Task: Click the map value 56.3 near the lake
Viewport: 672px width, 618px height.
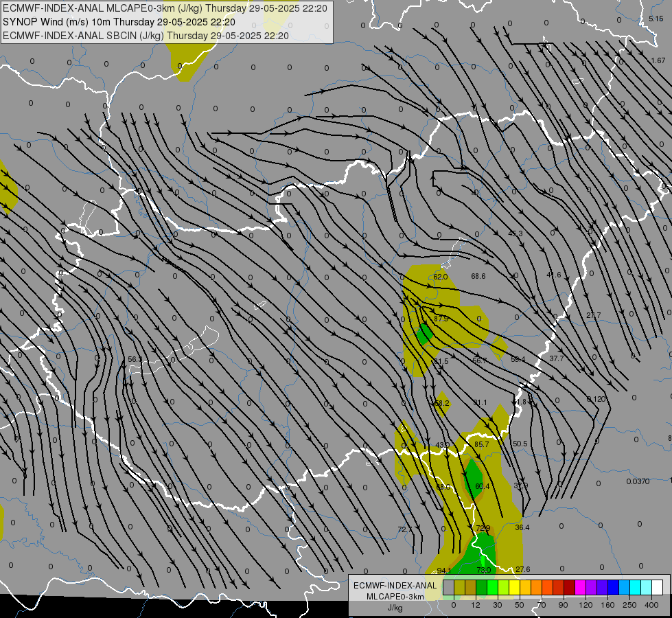Action: (135, 359)
